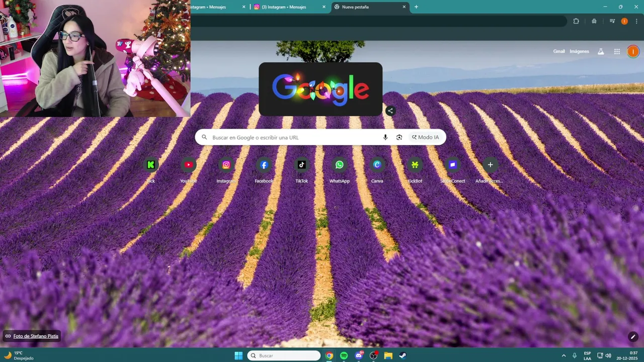Image resolution: width=644 pixels, height=362 pixels.
Task: Open Chrome extensions puzzle icon
Action: click(576, 21)
